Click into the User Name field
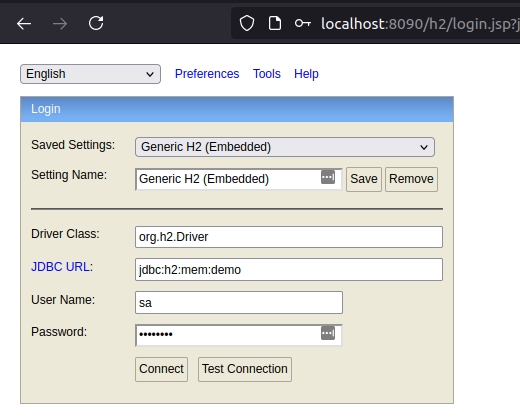Image resolution: width=520 pixels, height=420 pixels. [239, 303]
